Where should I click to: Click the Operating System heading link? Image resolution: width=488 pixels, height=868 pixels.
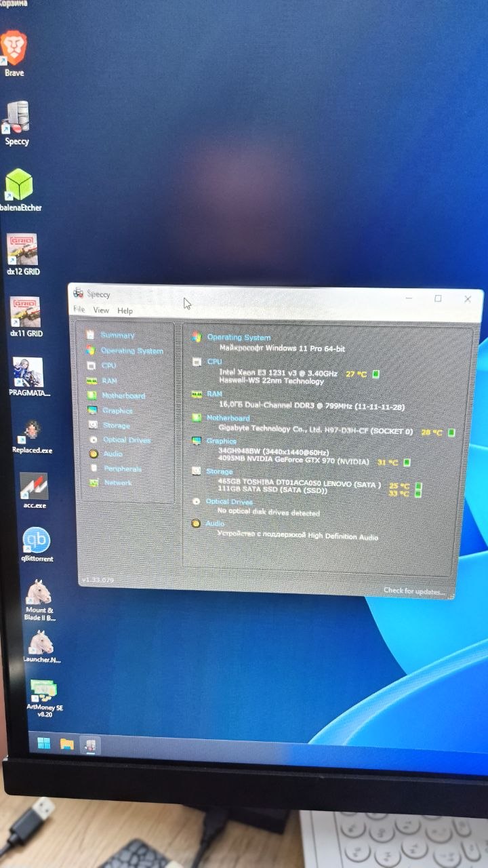point(239,337)
